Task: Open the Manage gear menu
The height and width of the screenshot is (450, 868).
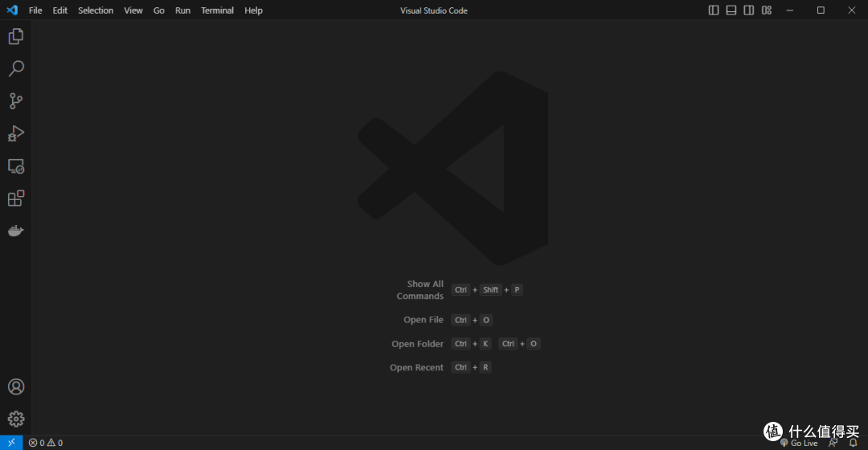Action: (x=15, y=419)
